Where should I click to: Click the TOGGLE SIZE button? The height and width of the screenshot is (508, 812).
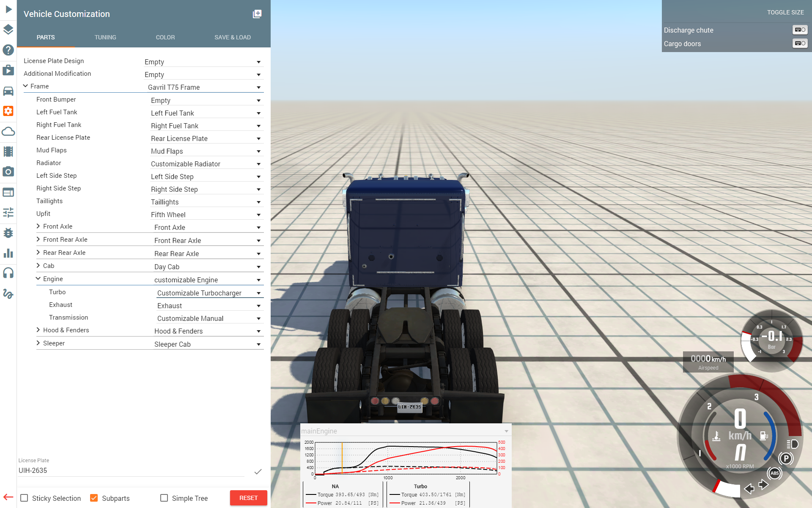click(x=785, y=12)
